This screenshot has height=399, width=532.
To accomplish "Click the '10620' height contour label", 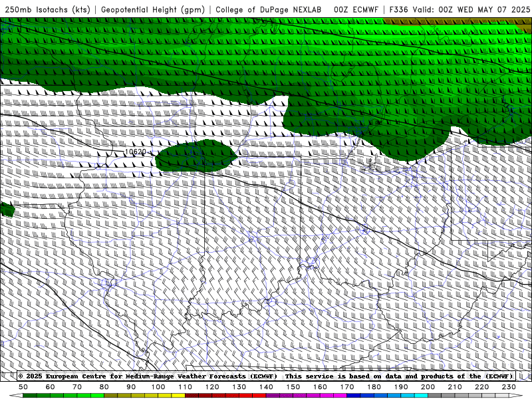I will [x=136, y=152].
